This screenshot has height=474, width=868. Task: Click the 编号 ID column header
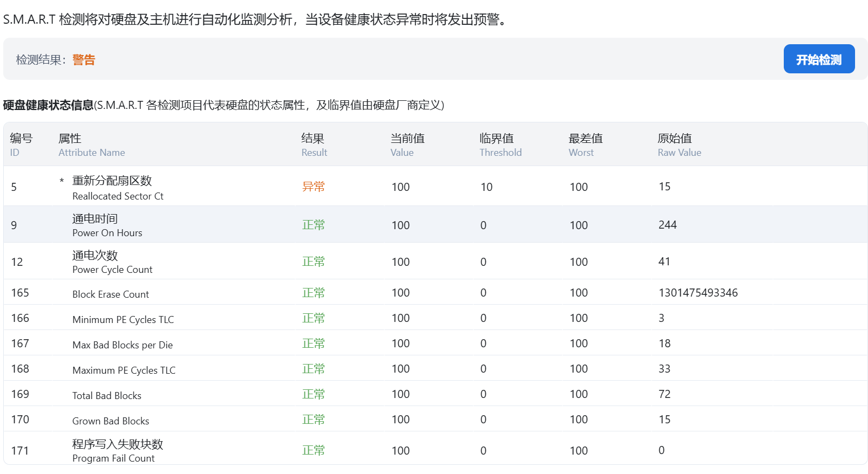tap(21, 145)
